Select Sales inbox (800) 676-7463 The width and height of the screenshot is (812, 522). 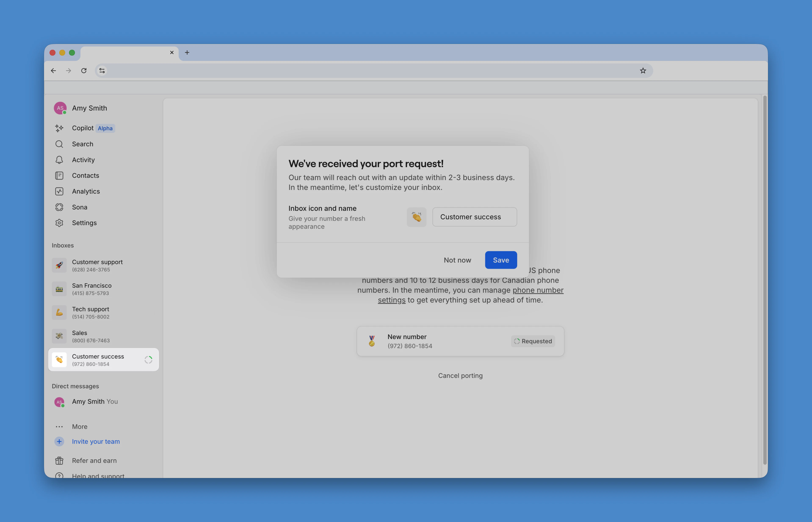pyautogui.click(x=104, y=336)
